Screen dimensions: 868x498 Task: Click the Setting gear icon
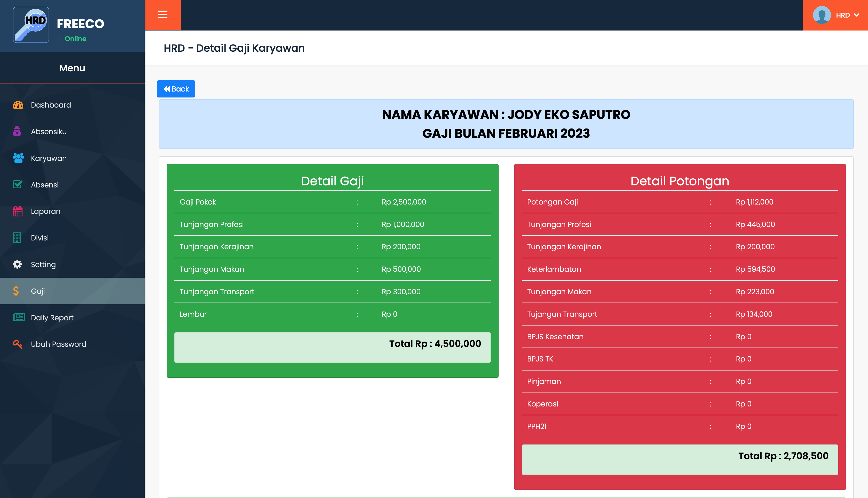click(17, 265)
